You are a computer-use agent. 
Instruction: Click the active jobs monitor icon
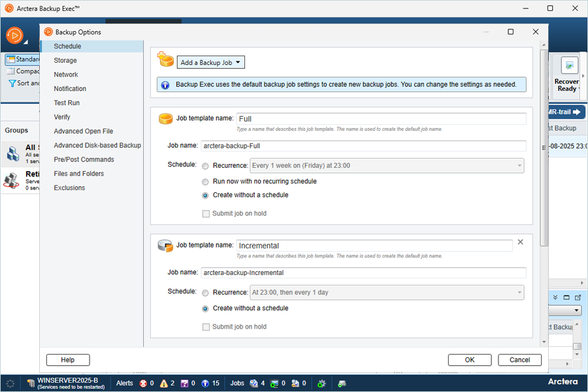[x=274, y=384]
